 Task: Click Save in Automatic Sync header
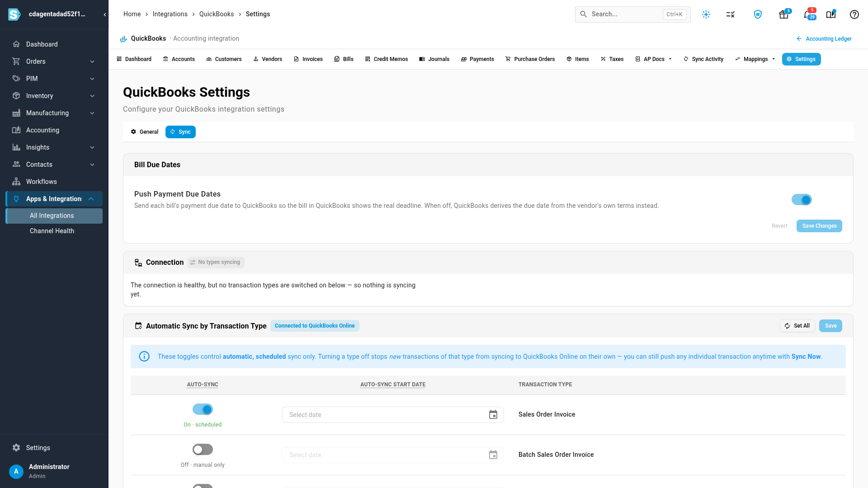coord(830,326)
